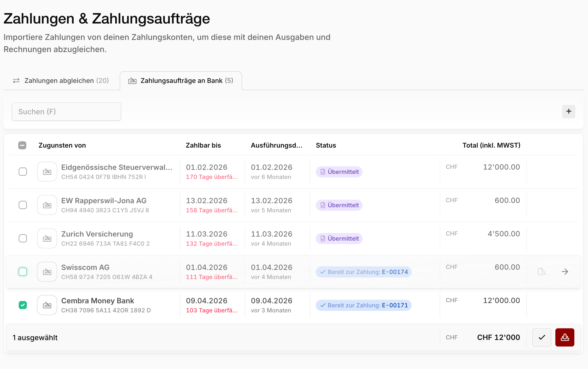The image size is (588, 369).
Task: Open link E-00174 in Swisscom status
Action: click(x=395, y=272)
